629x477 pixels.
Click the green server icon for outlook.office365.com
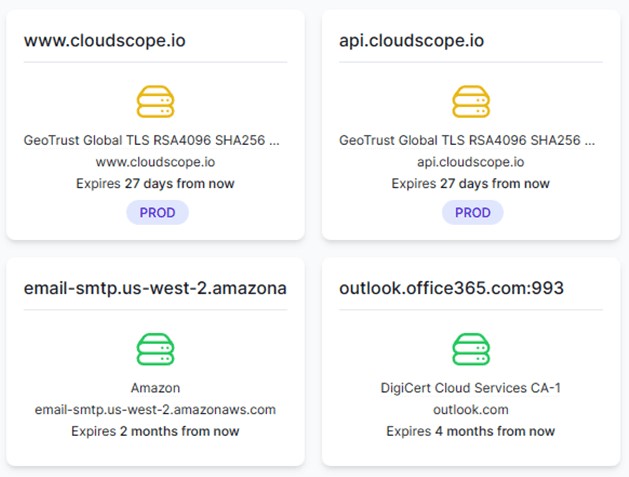(471, 349)
